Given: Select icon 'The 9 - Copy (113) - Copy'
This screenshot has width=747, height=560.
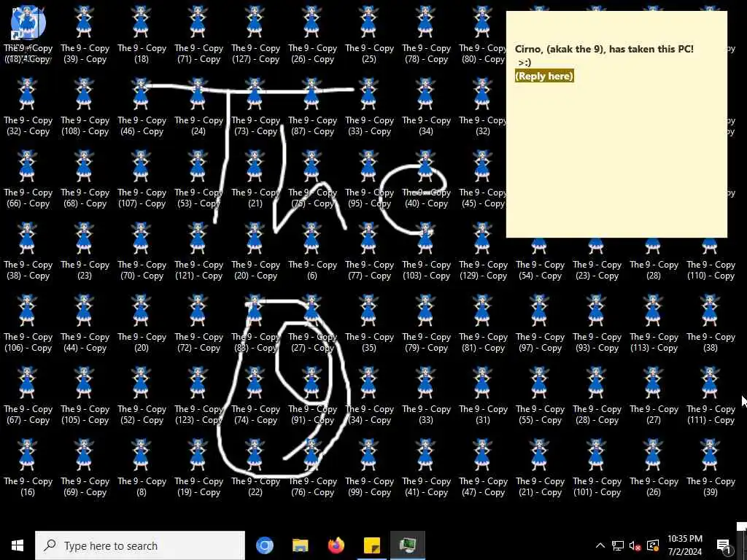Looking at the screenshot, I should point(654,324).
